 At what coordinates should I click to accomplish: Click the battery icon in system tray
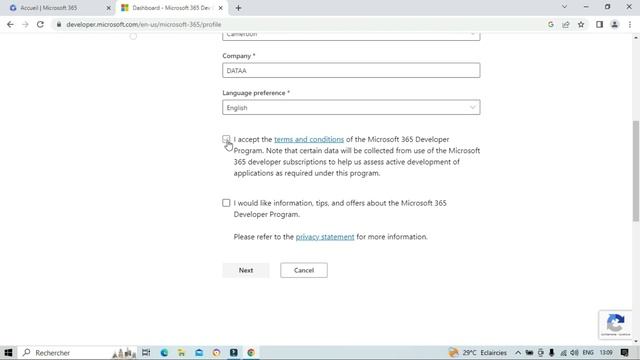click(x=529, y=353)
